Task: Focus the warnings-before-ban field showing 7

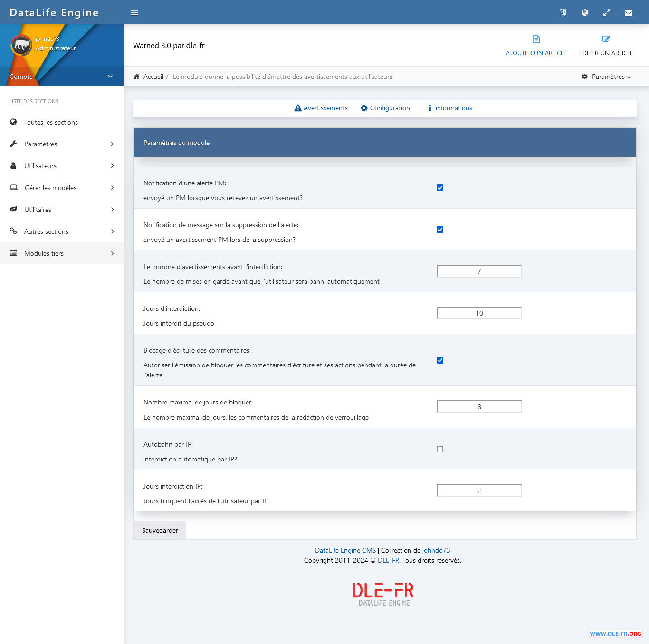Action: [x=479, y=271]
